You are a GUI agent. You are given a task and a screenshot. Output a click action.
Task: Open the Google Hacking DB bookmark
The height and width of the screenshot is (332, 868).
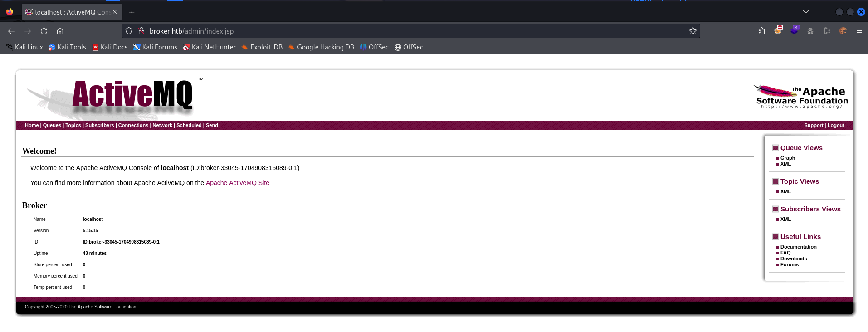coord(321,47)
